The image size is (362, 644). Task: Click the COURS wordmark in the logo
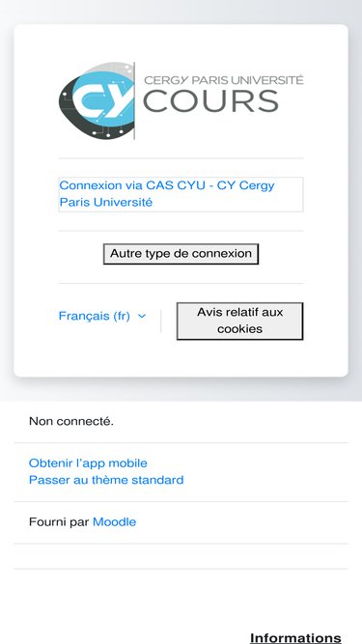pos(211,101)
